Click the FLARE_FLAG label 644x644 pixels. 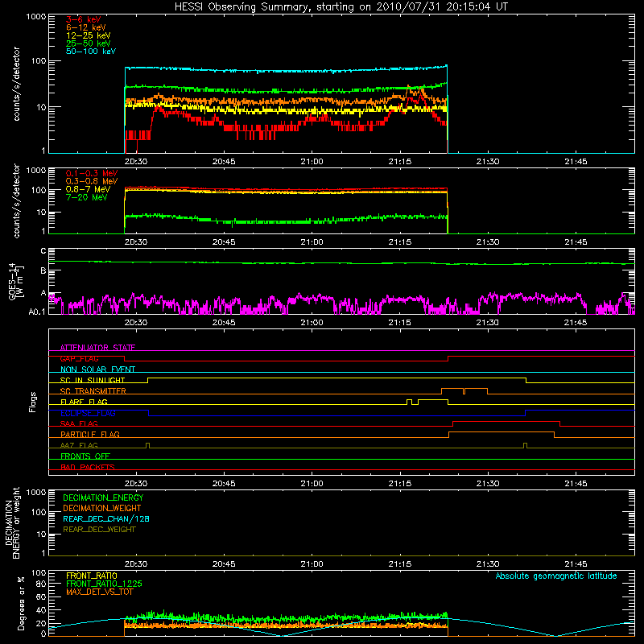pos(84,402)
